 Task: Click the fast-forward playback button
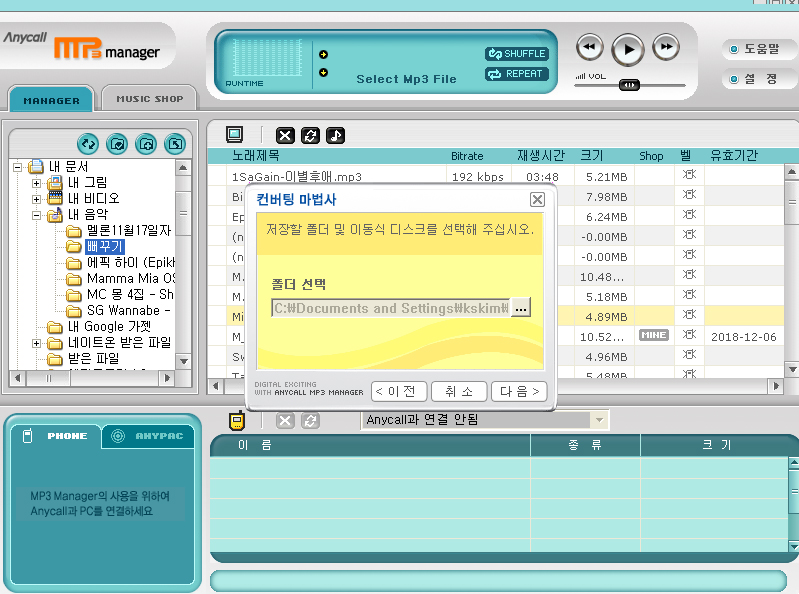[666, 47]
